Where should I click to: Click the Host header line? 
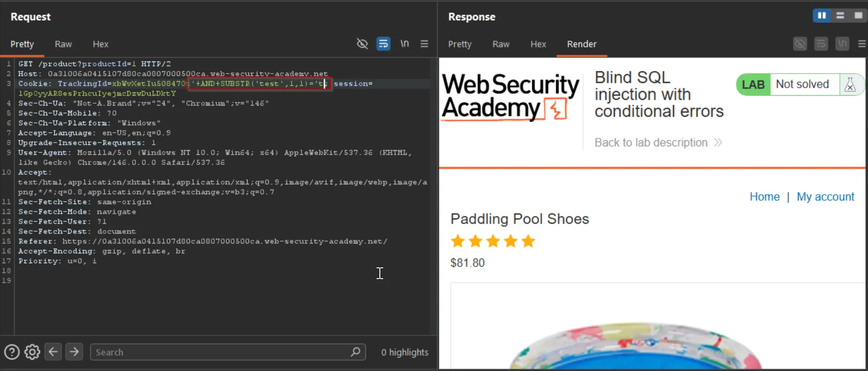pyautogui.click(x=173, y=74)
